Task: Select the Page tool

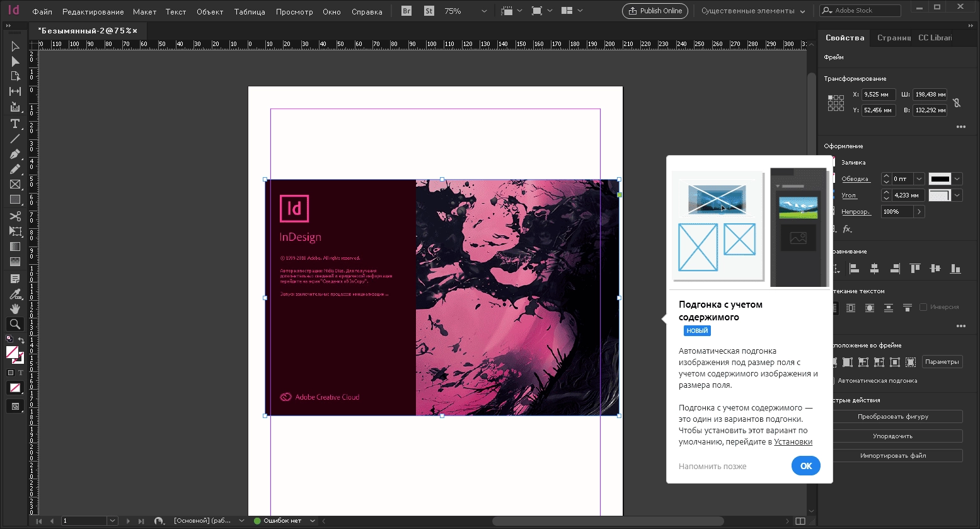Action: [15, 76]
